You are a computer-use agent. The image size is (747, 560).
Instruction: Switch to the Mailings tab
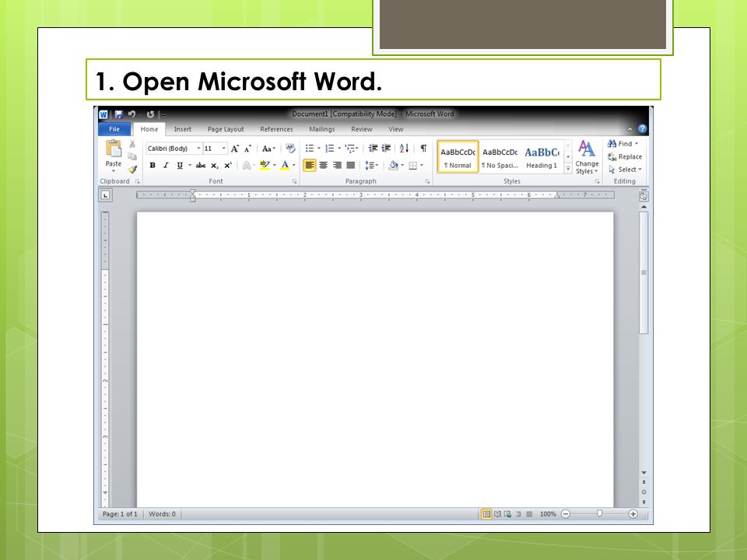(322, 129)
